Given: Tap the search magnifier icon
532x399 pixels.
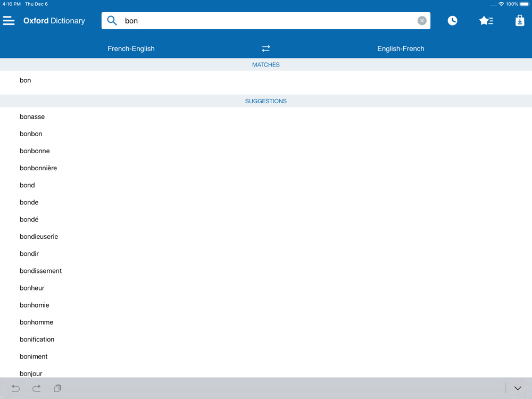Looking at the screenshot, I should [112, 21].
